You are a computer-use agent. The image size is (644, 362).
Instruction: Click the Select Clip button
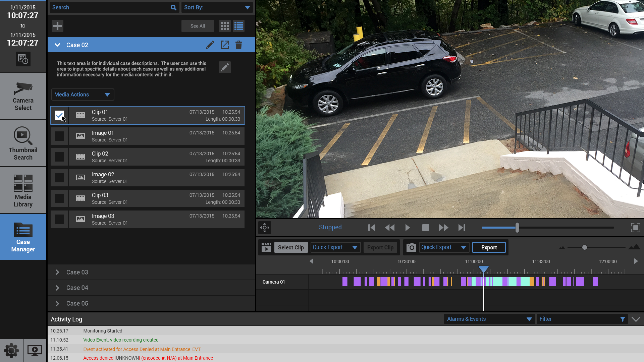291,247
